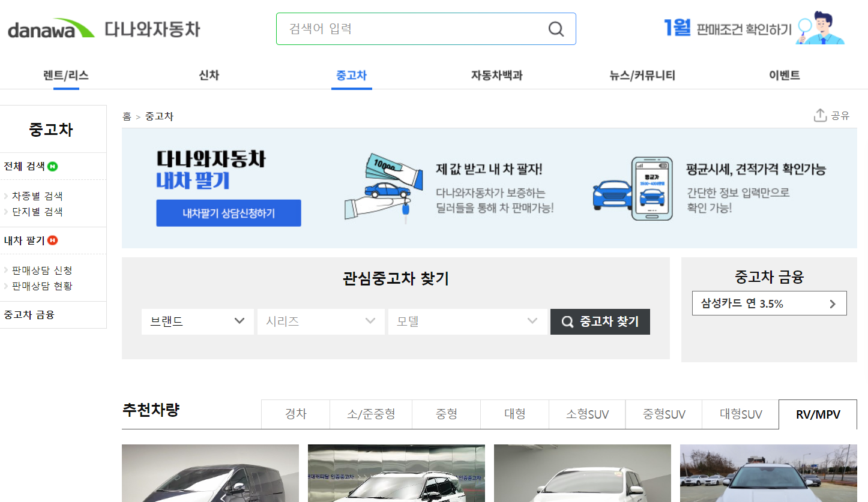
Task: Open the 시리즈 dropdown
Action: click(321, 321)
